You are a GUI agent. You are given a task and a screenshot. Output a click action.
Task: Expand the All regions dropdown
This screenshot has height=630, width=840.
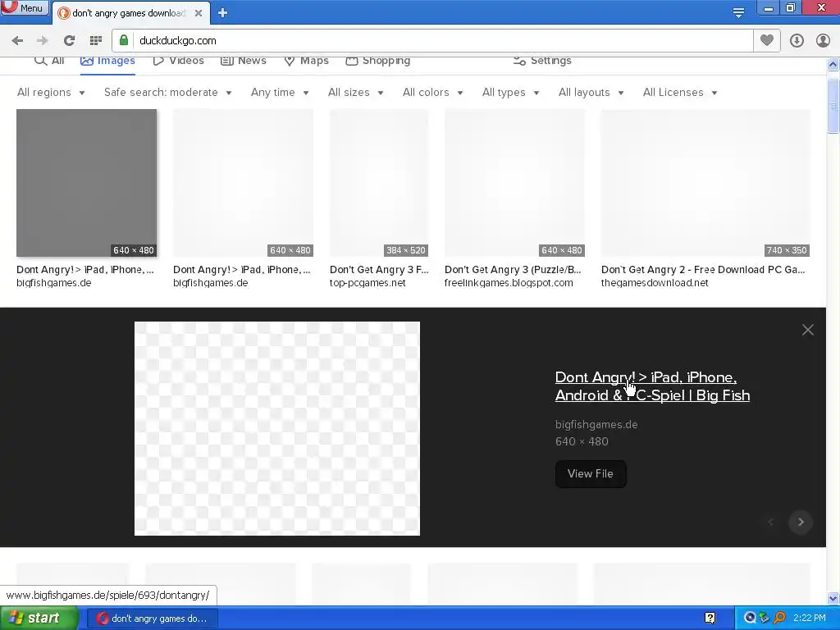click(x=51, y=93)
